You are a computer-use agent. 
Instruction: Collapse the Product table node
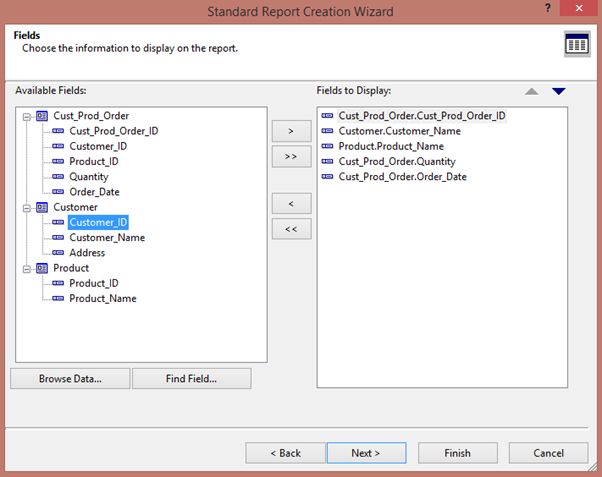(x=26, y=269)
